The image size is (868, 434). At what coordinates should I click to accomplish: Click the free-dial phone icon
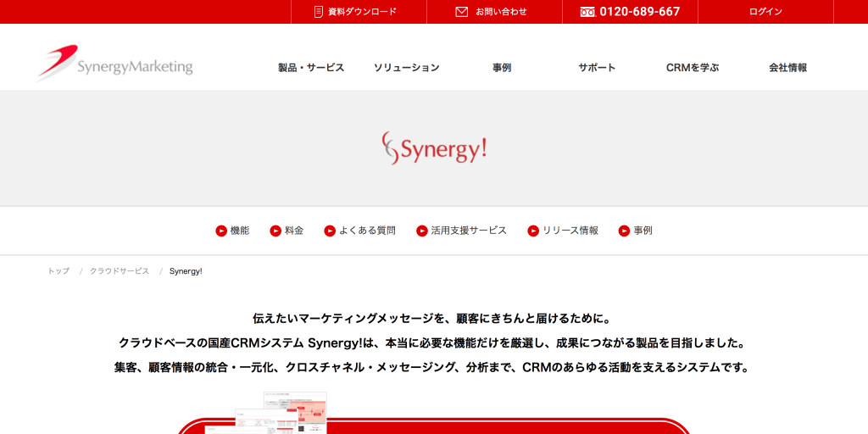click(x=588, y=12)
